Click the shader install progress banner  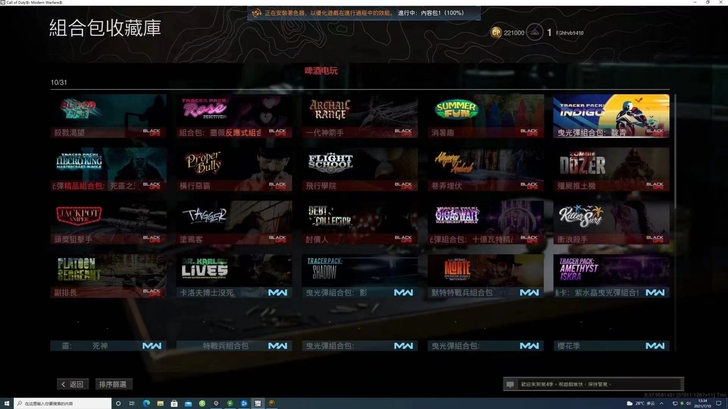(x=364, y=13)
